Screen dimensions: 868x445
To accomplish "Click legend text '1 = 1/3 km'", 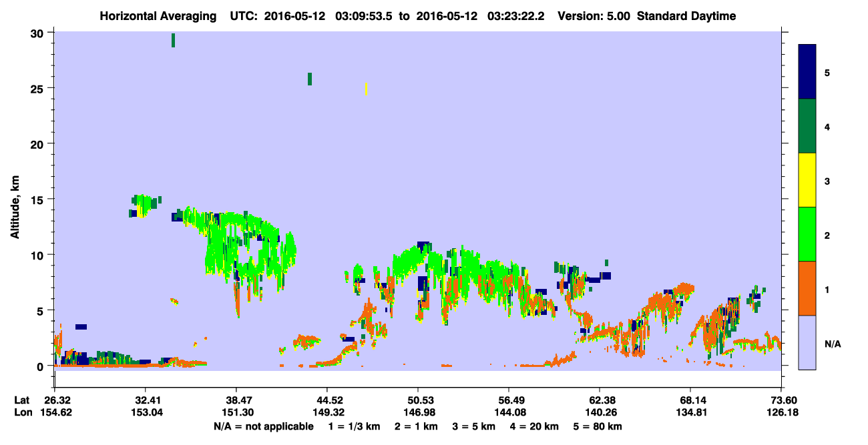I will click(x=354, y=426).
